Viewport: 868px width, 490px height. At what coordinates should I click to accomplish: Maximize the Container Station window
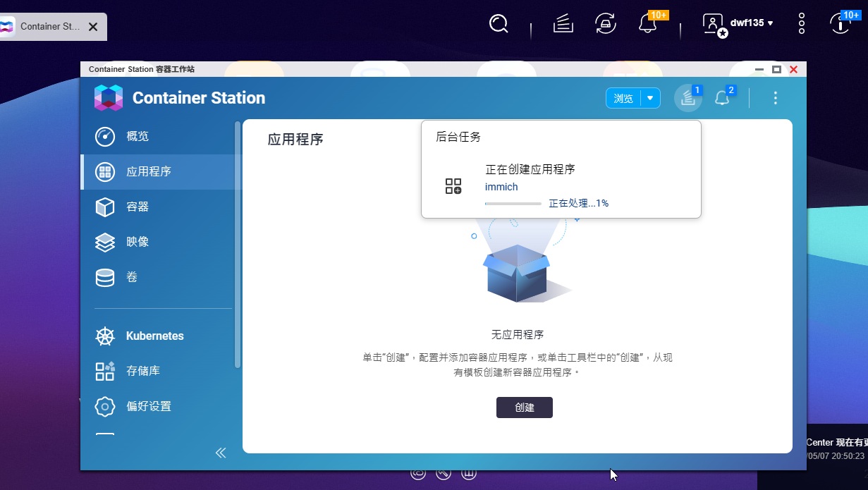tap(776, 69)
